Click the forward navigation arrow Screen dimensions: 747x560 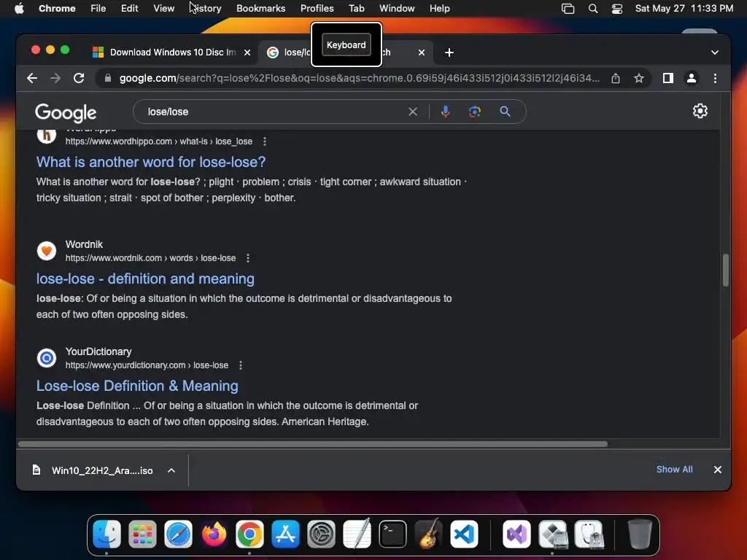click(55, 78)
